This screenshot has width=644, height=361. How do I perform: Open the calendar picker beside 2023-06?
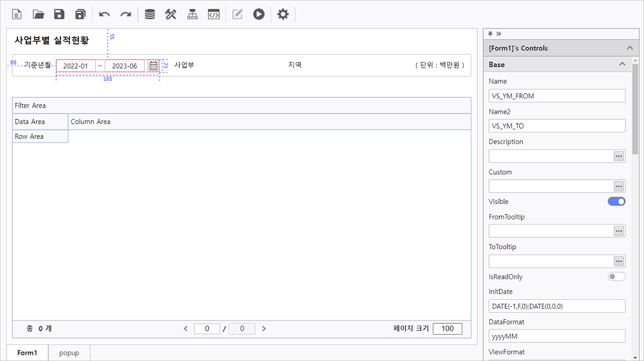pyautogui.click(x=153, y=66)
